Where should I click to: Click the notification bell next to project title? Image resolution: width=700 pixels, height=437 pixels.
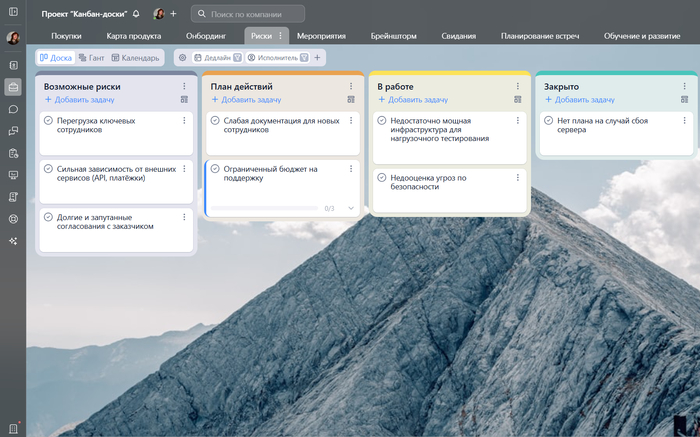(136, 14)
